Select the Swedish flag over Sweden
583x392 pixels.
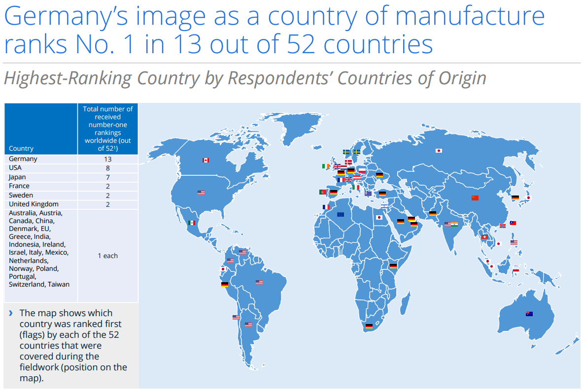click(x=346, y=152)
